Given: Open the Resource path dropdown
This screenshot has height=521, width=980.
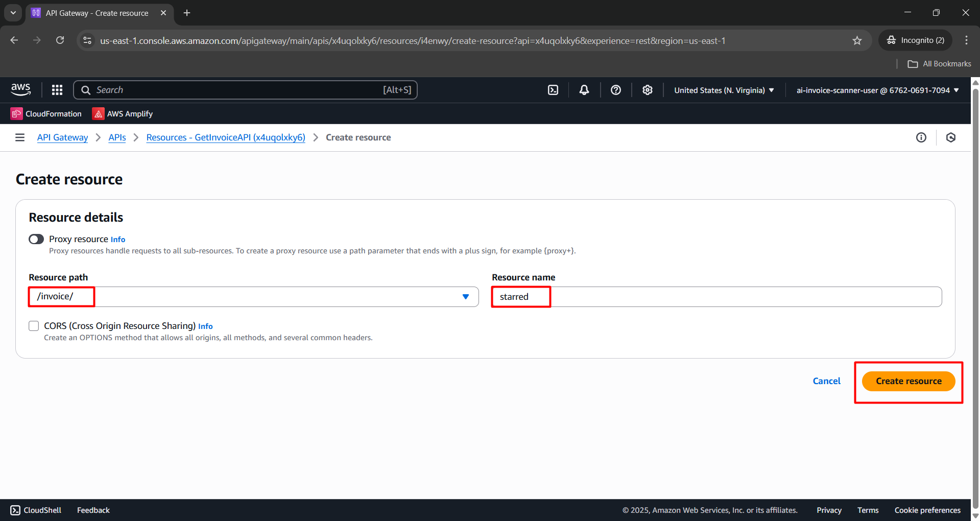Looking at the screenshot, I should point(465,296).
